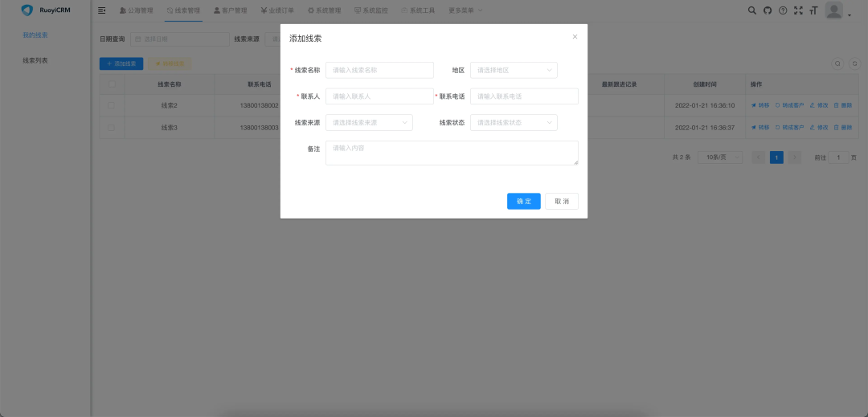Collapse sidebar using the hamburger icon
This screenshot has width=868, height=417.
tap(102, 10)
